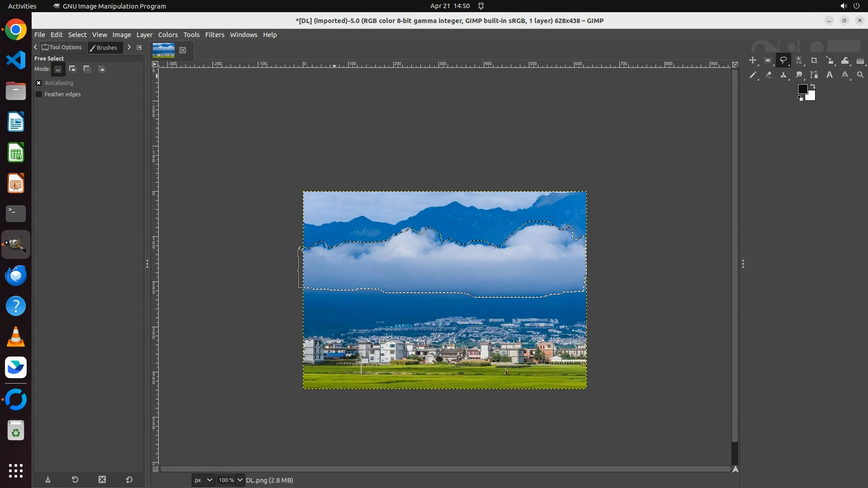Image resolution: width=868 pixels, height=488 pixels.
Task: Open the tab configuration menu button
Action: coord(139,47)
